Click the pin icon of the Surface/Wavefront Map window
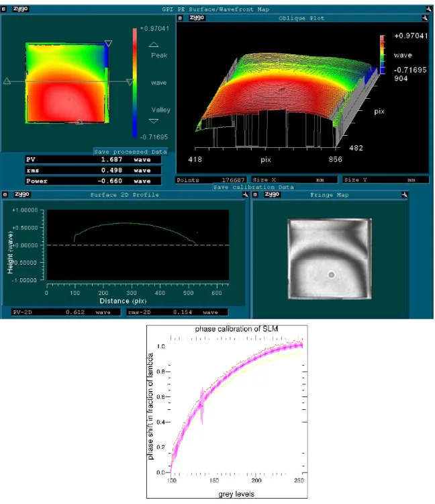435x504 pixels. [x=429, y=9]
